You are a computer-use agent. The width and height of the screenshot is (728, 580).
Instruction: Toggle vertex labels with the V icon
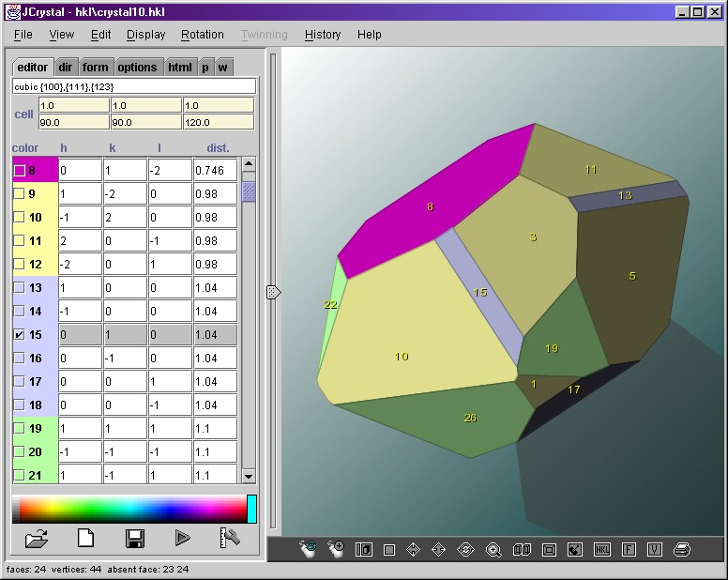[x=654, y=550]
